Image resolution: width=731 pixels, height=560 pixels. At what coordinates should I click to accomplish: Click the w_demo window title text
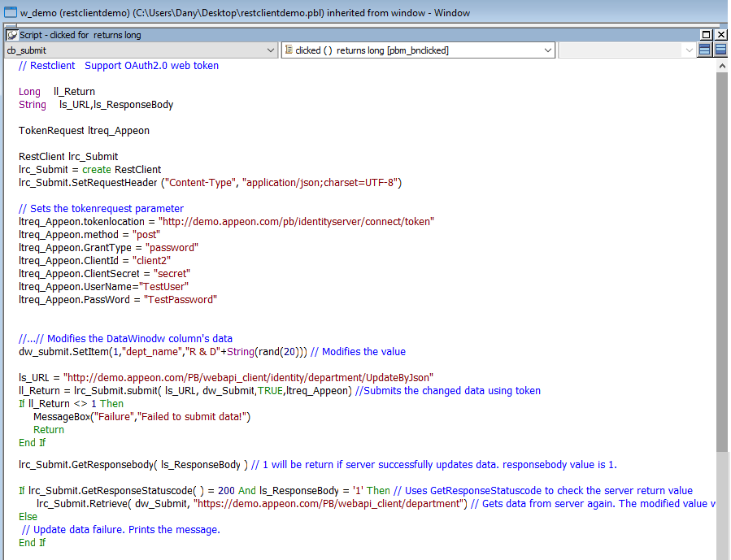click(x=246, y=13)
